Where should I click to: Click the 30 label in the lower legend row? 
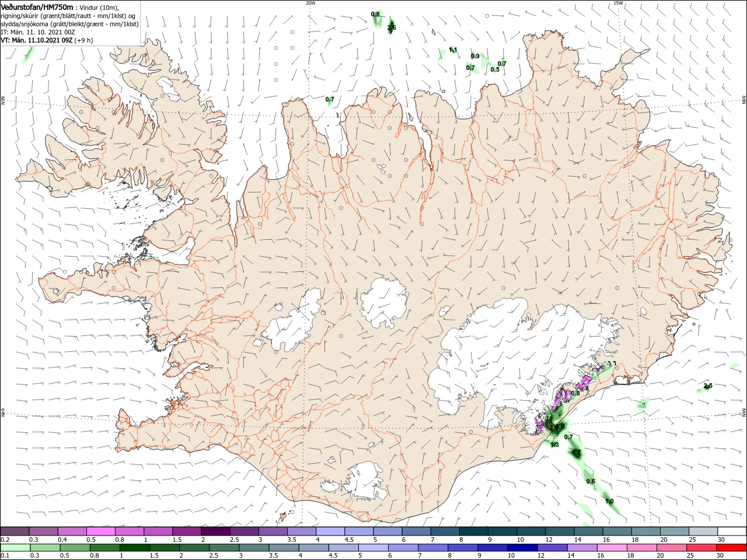pos(721,555)
